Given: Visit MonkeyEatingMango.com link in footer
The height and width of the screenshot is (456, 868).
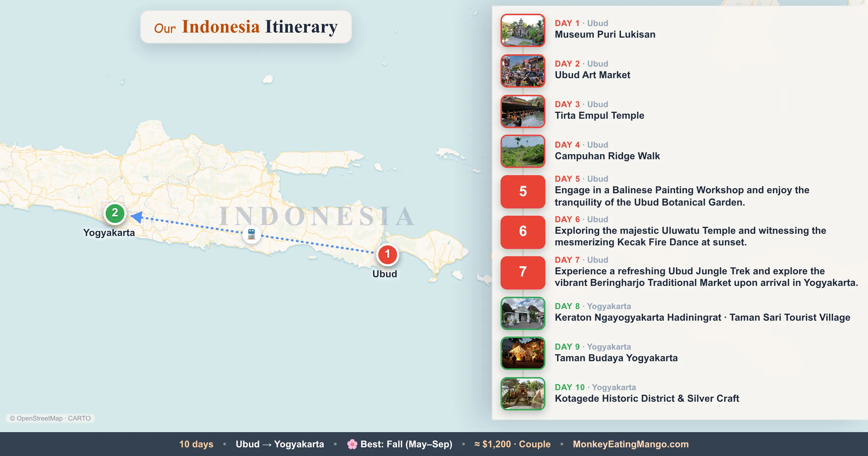Looking at the screenshot, I should click(631, 444).
